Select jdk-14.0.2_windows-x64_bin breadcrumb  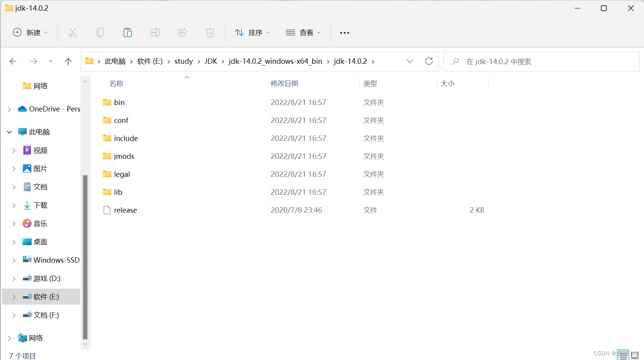275,61
